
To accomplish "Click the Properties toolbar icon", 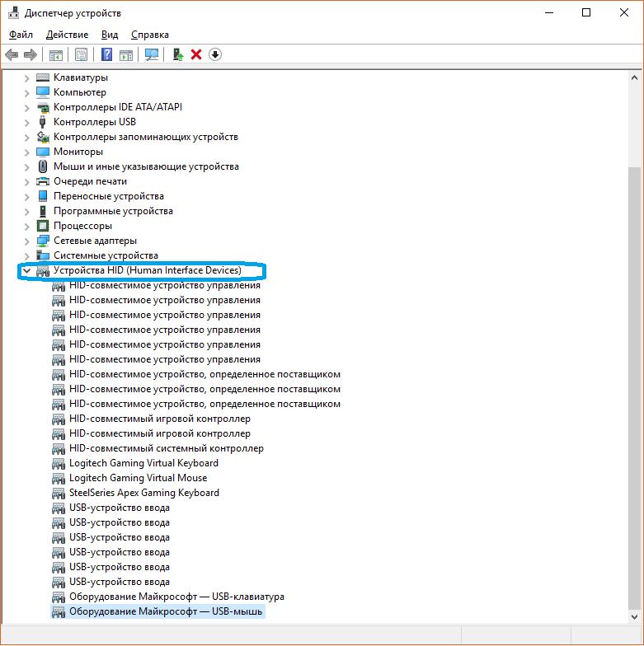I will (x=82, y=54).
